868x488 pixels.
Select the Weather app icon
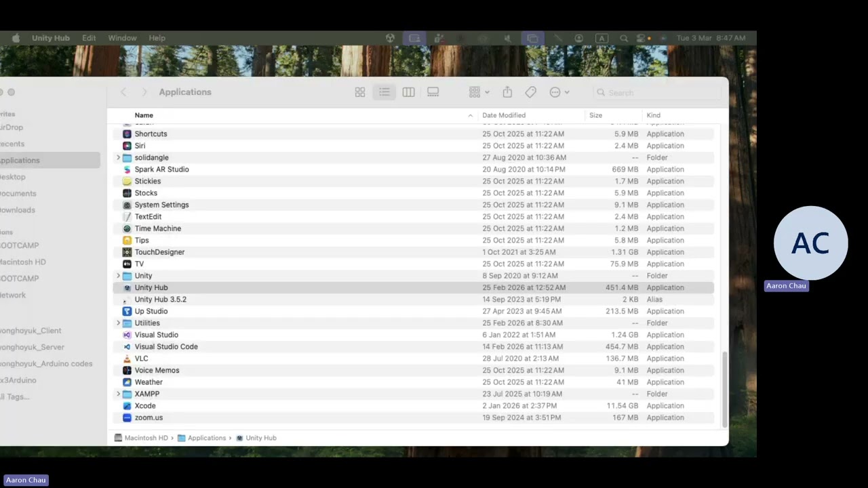127,382
